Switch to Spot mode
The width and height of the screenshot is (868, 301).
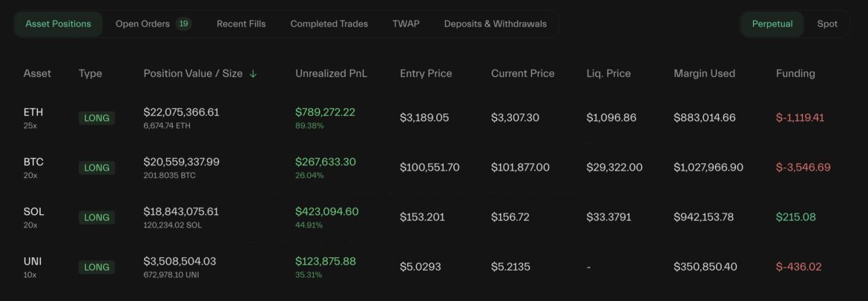(x=827, y=24)
